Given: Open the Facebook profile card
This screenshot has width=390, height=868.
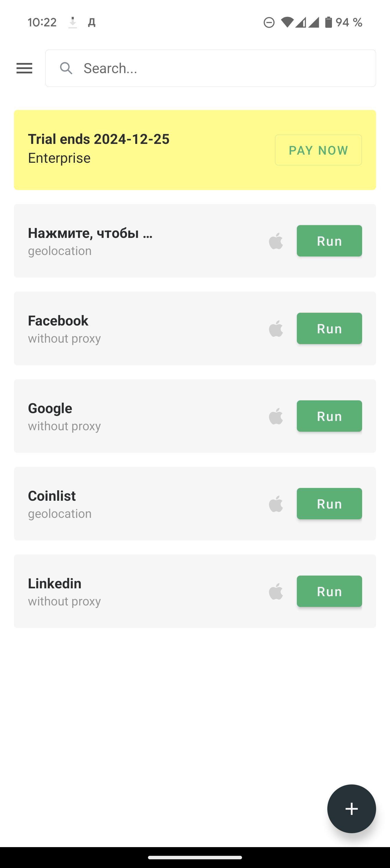Looking at the screenshot, I should 195,328.
